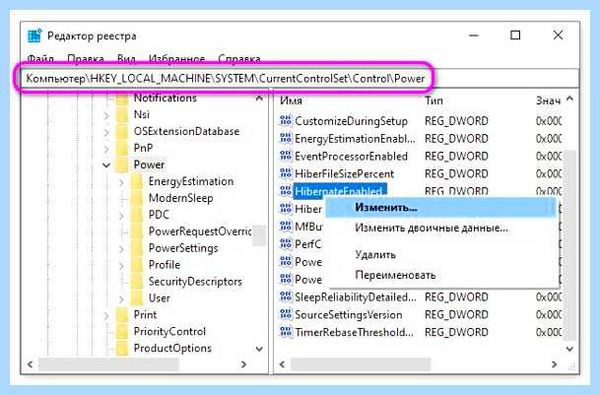Click the Registry Editor app icon in title bar
The image size is (600, 395).
pyautogui.click(x=34, y=36)
